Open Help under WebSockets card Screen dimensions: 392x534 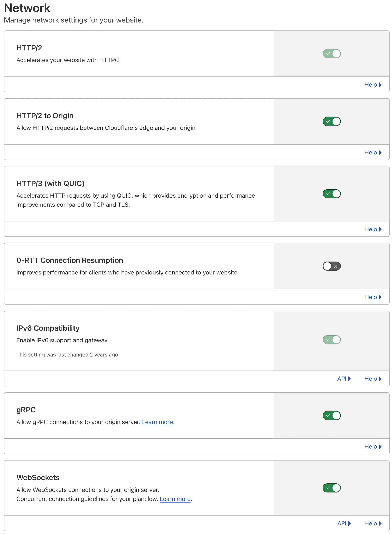click(373, 523)
